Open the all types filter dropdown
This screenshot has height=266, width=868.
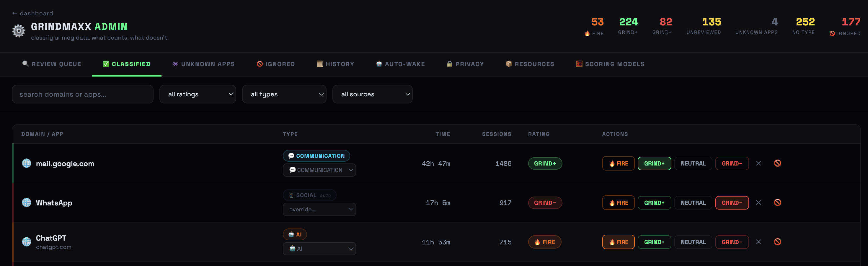pos(284,94)
